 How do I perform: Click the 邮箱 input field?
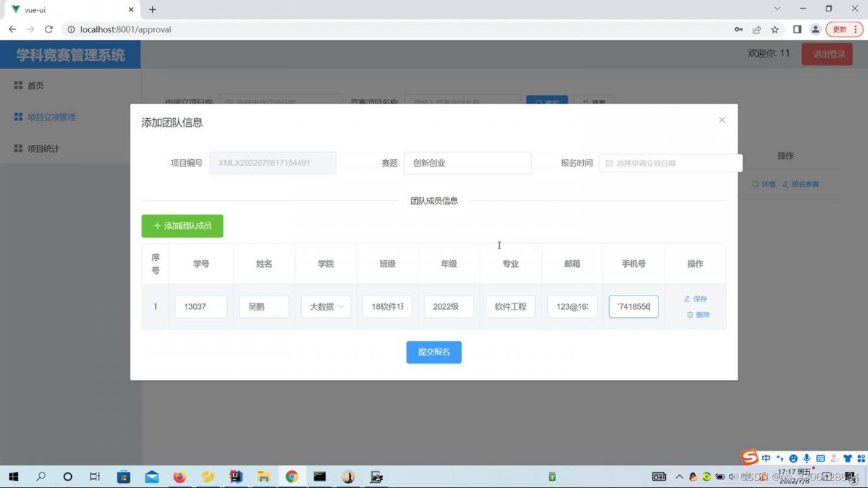click(x=572, y=306)
